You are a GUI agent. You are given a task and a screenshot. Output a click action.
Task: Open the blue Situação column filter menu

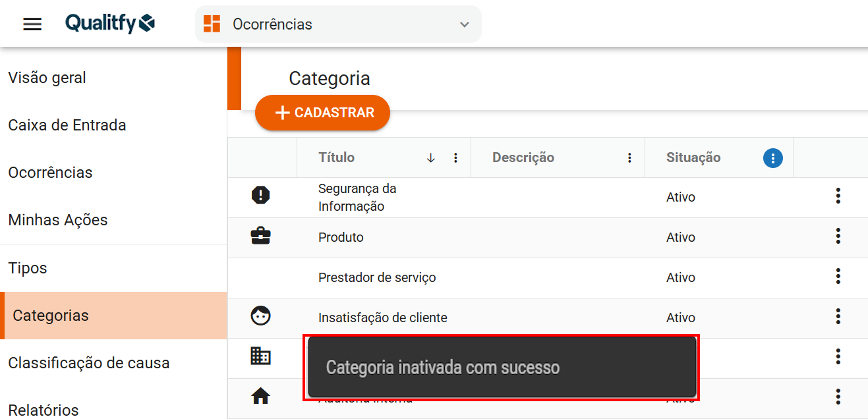772,158
